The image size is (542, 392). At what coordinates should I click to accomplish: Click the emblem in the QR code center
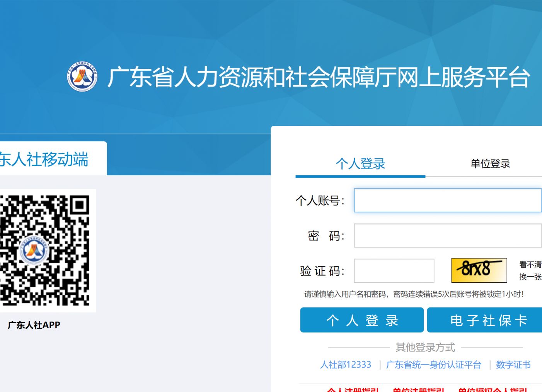point(34,251)
